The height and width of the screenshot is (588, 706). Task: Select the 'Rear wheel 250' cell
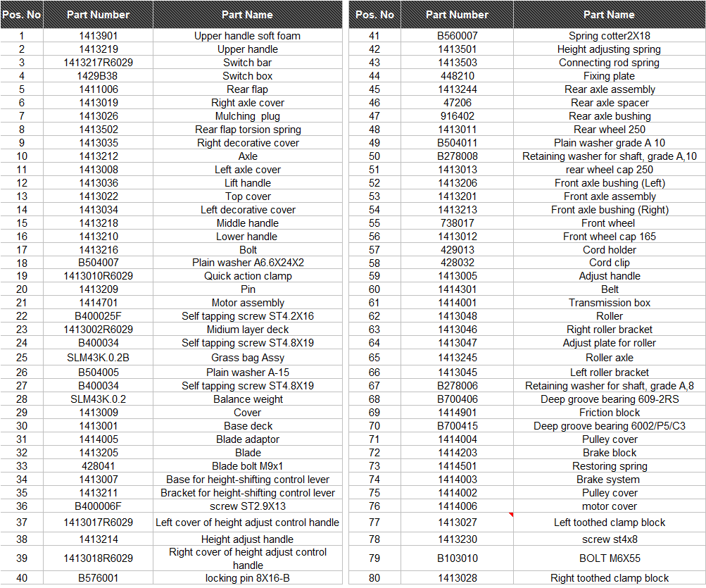point(609,130)
